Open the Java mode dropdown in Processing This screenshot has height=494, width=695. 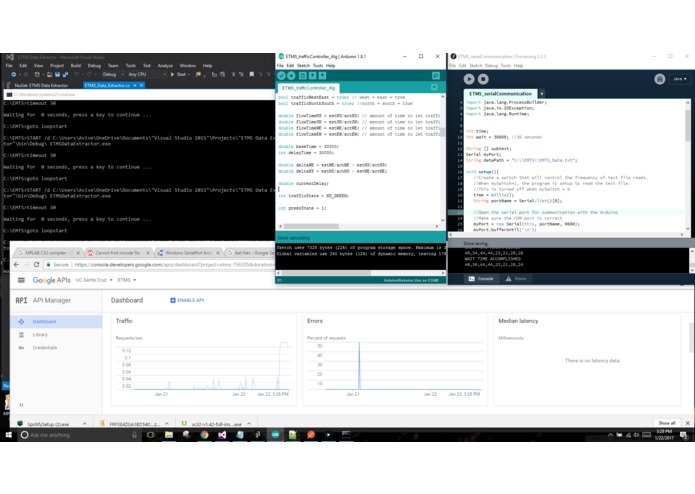coord(679,79)
